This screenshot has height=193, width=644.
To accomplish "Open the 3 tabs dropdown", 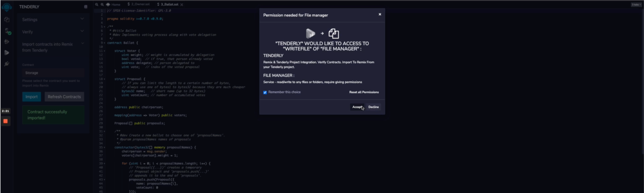I will [636, 4].
